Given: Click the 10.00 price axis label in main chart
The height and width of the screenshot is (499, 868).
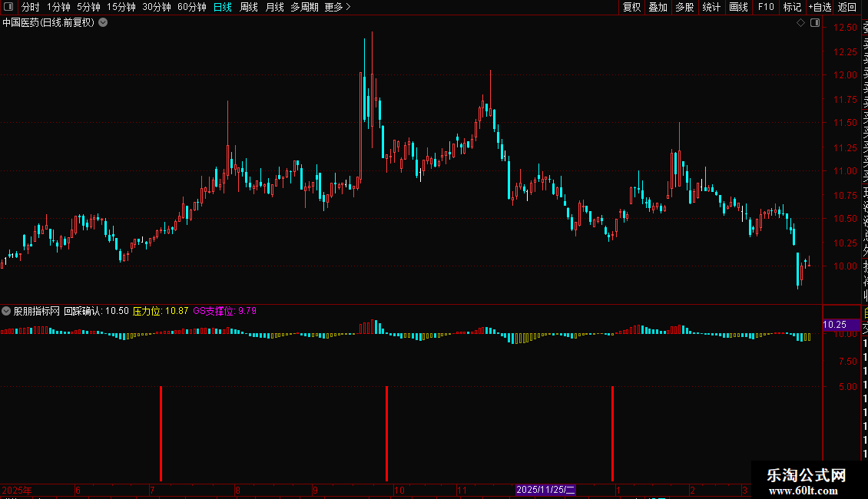Looking at the screenshot, I should coord(845,266).
